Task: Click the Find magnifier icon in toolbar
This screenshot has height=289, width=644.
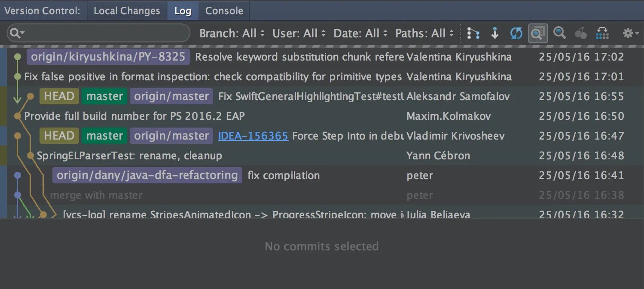Action: (x=559, y=33)
